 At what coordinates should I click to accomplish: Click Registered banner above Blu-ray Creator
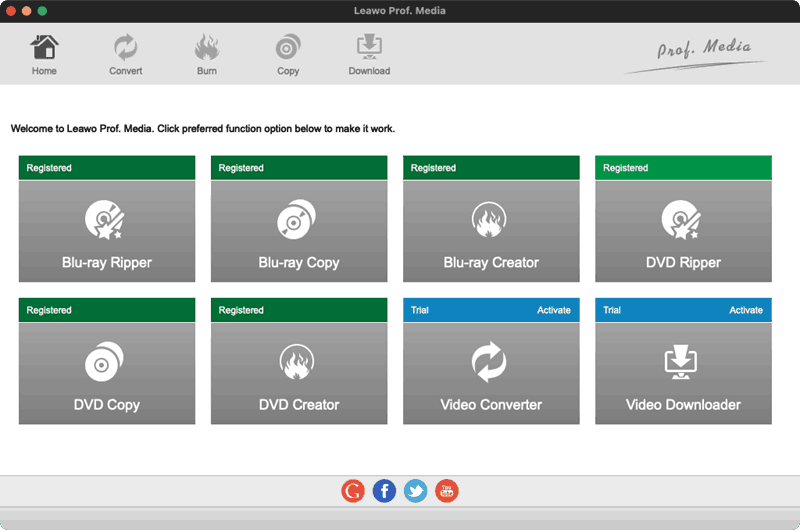(491, 168)
